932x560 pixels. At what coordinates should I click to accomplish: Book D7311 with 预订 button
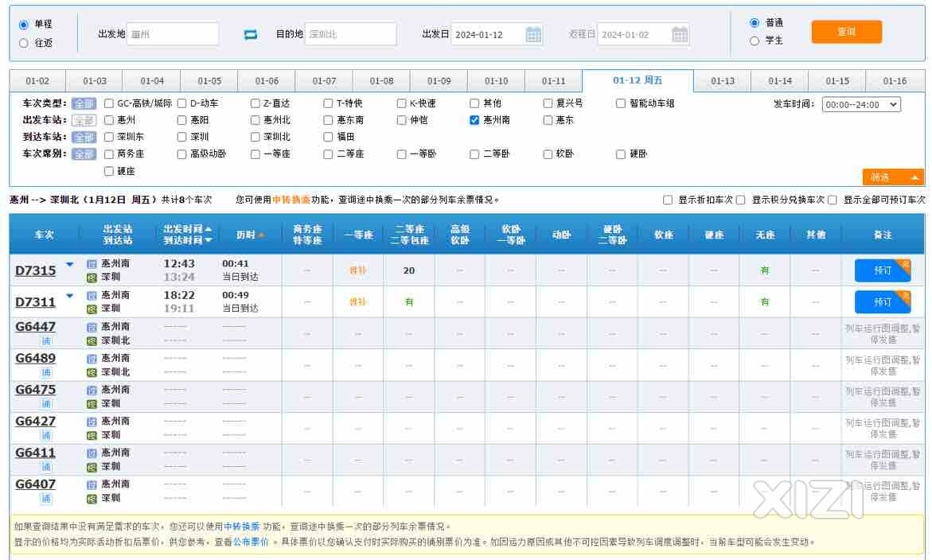click(x=883, y=302)
